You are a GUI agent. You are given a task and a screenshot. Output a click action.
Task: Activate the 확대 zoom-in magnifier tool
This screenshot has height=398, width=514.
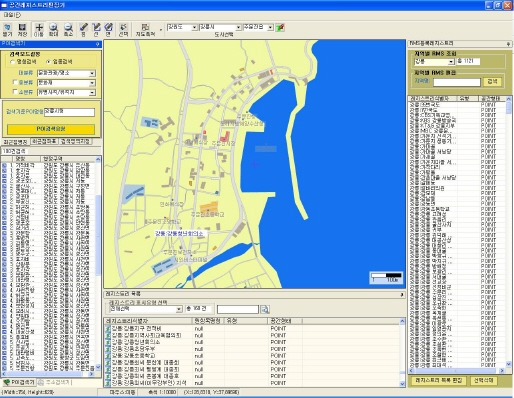coord(54,30)
